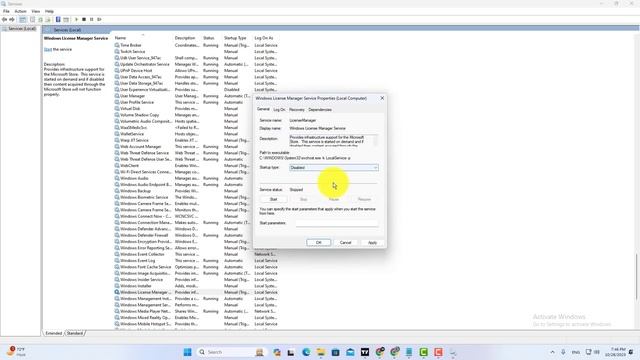Switch to the Log On tab
This screenshot has height=360, width=640.
pyautogui.click(x=280, y=110)
